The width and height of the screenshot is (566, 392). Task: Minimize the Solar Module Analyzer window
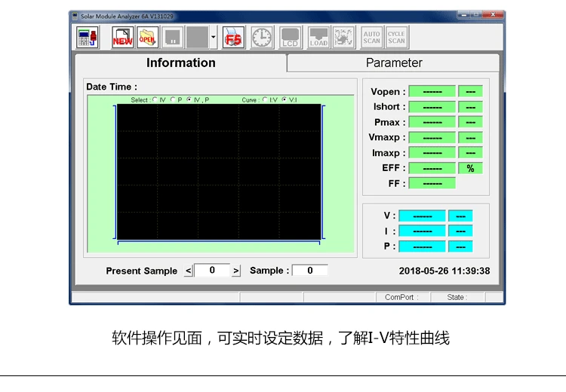pos(464,15)
